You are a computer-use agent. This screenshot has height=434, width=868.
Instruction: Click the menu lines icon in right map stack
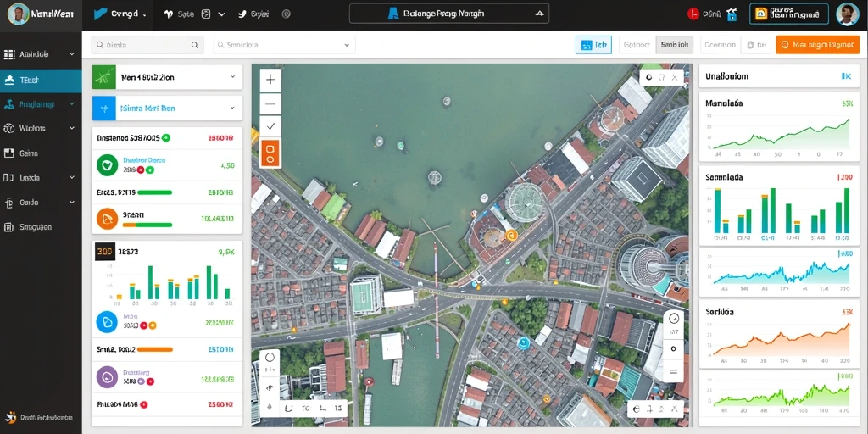(674, 371)
